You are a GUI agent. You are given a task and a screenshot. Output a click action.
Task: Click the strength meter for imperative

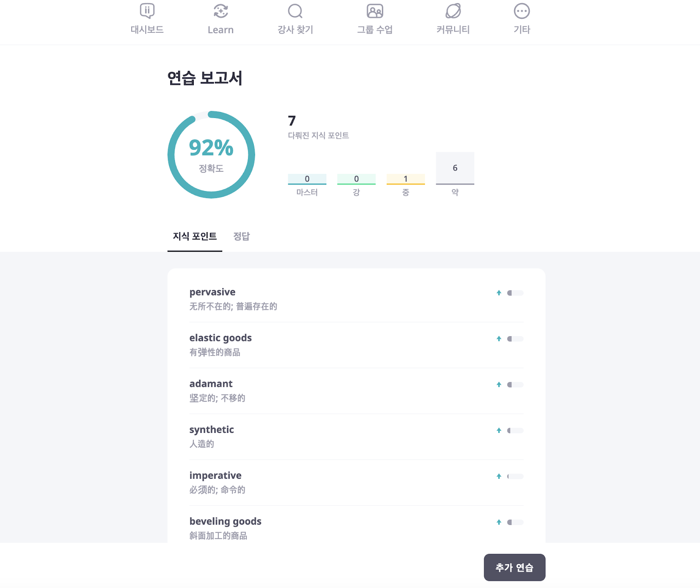click(x=515, y=477)
